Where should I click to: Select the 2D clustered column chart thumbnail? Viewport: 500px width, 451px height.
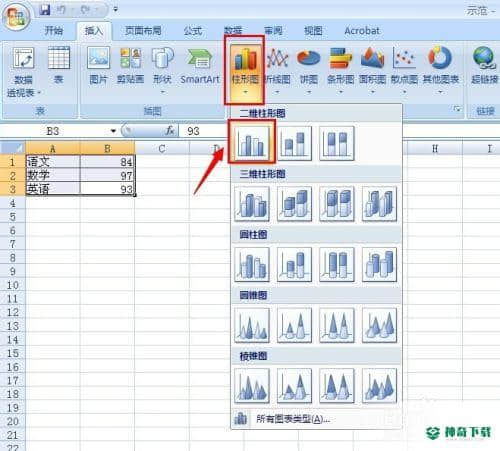pos(252,143)
